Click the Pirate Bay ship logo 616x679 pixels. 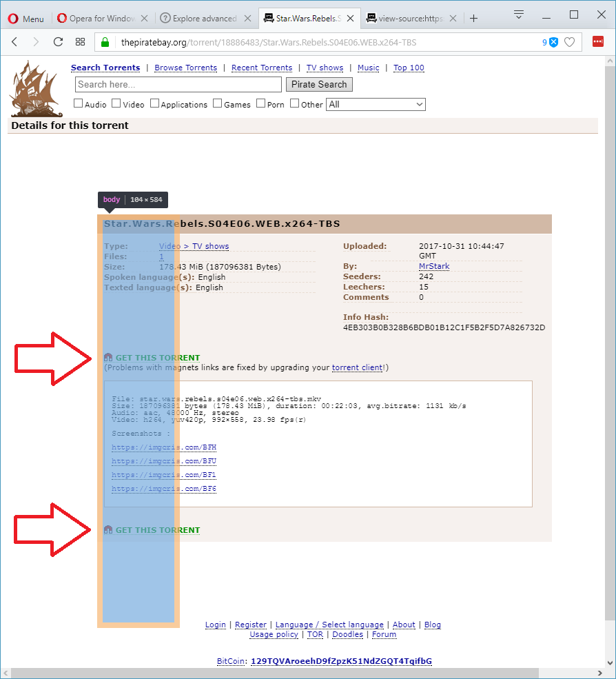(x=36, y=89)
